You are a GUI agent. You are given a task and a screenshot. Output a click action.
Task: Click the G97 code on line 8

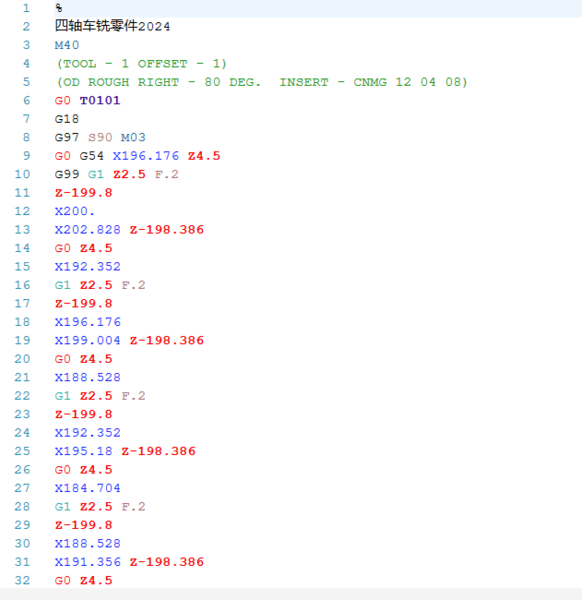click(x=67, y=137)
